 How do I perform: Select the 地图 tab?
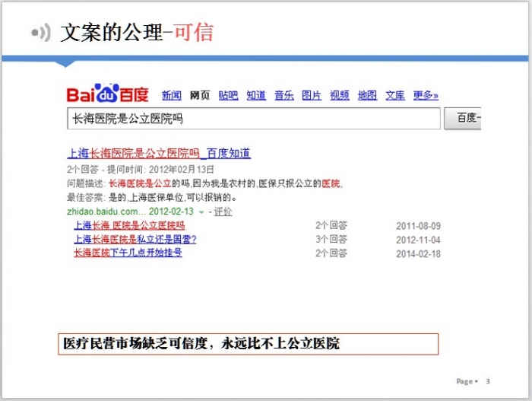[367, 95]
